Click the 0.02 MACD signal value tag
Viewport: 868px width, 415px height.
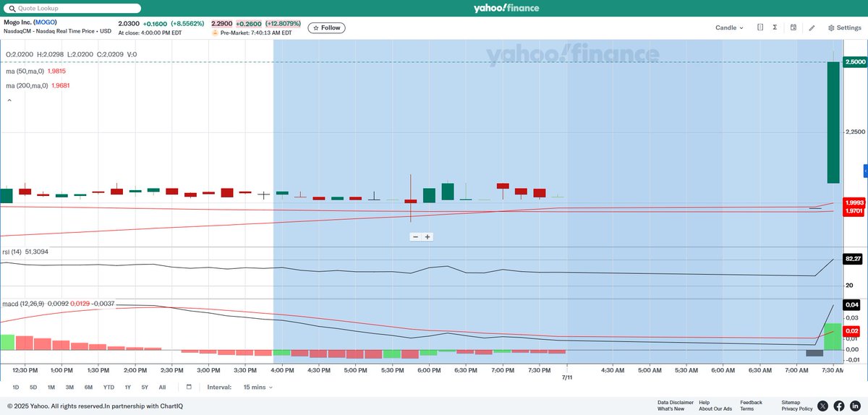(851, 330)
